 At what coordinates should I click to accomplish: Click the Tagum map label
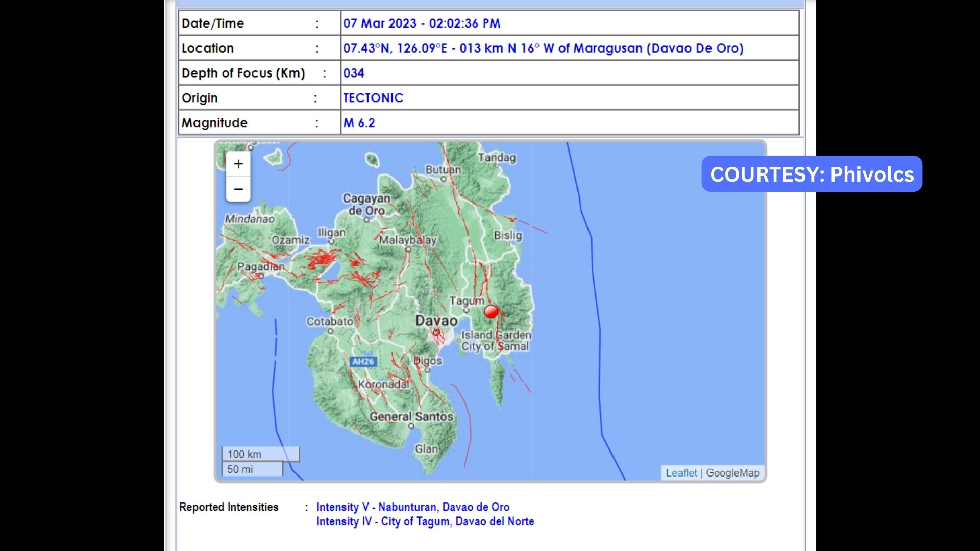click(x=467, y=300)
